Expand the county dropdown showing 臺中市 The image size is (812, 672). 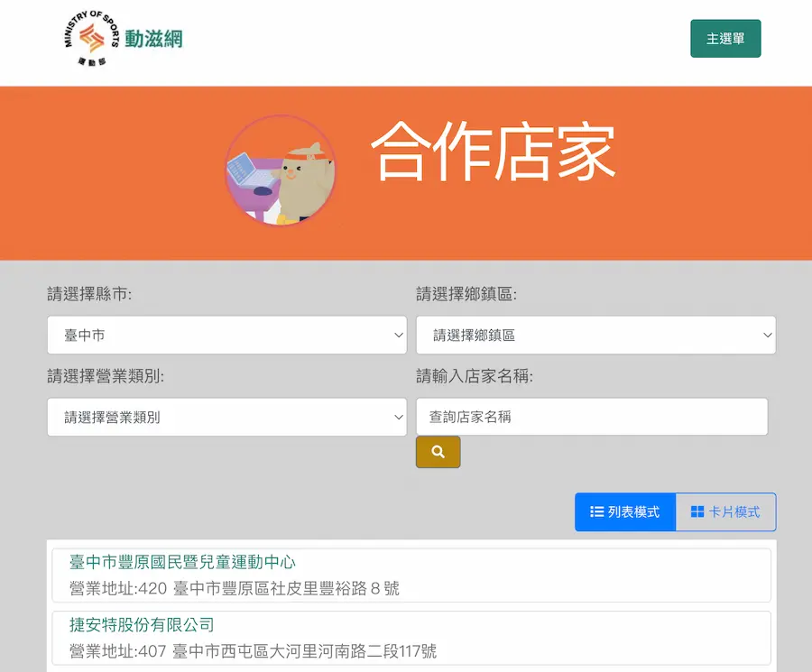pyautogui.click(x=226, y=335)
